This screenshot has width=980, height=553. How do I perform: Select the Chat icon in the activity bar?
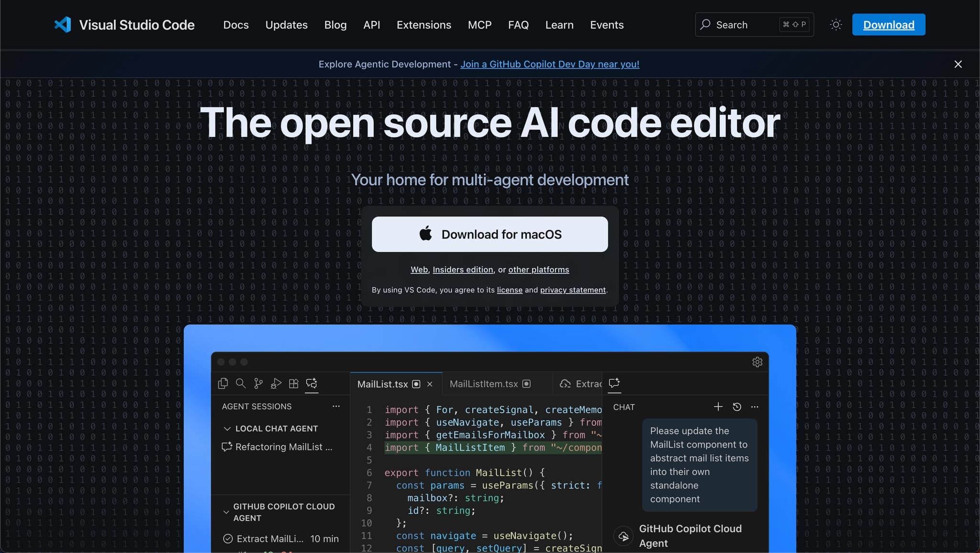click(312, 383)
